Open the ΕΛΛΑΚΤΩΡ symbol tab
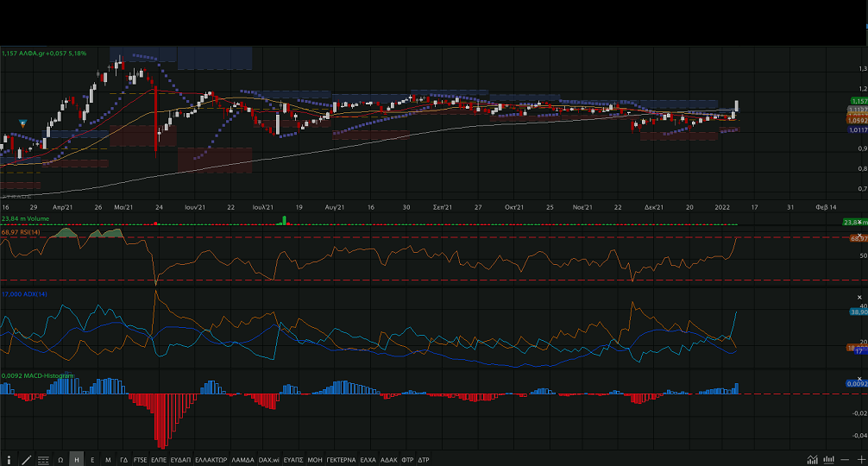Screen dimensions: 868x466 (211, 460)
